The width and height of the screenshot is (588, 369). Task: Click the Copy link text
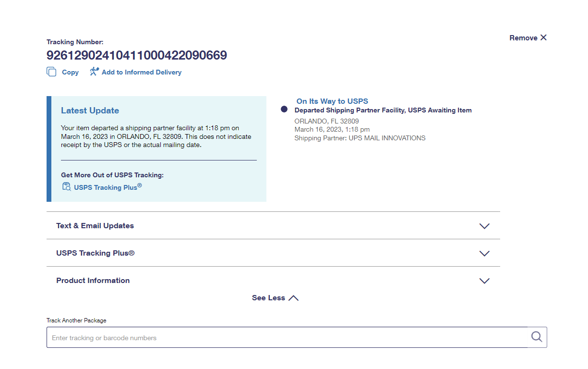[70, 72]
